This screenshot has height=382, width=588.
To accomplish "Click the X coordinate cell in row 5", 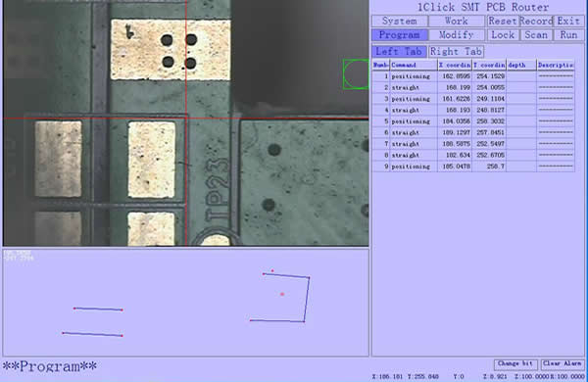I will pyautogui.click(x=455, y=121).
